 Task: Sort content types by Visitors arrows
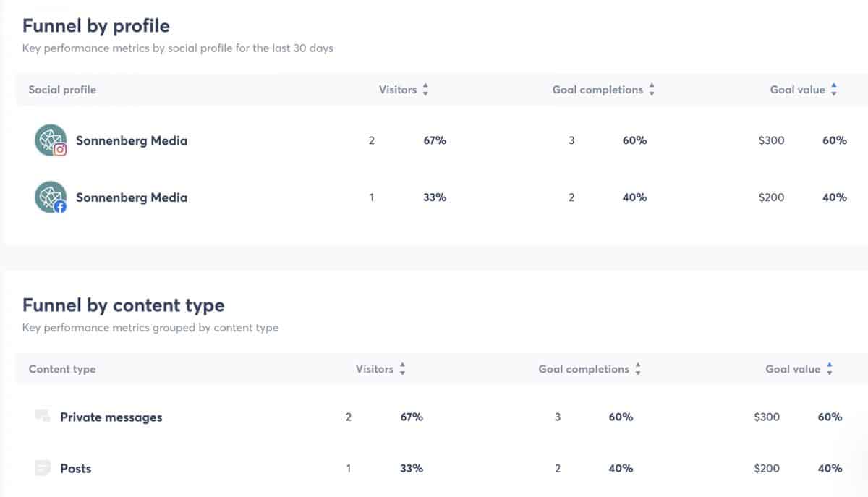coord(402,369)
